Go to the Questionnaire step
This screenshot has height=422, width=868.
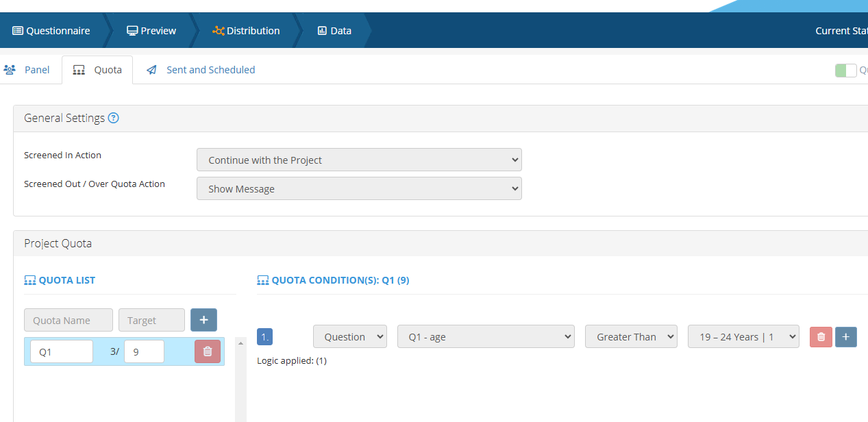pyautogui.click(x=51, y=31)
